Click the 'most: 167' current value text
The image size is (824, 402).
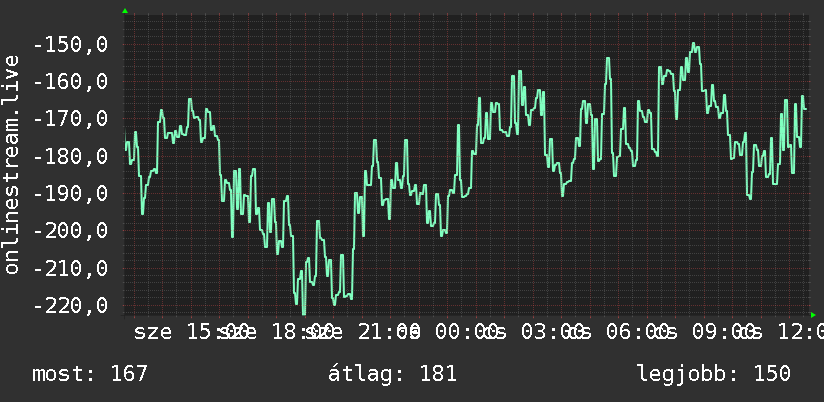tap(90, 374)
